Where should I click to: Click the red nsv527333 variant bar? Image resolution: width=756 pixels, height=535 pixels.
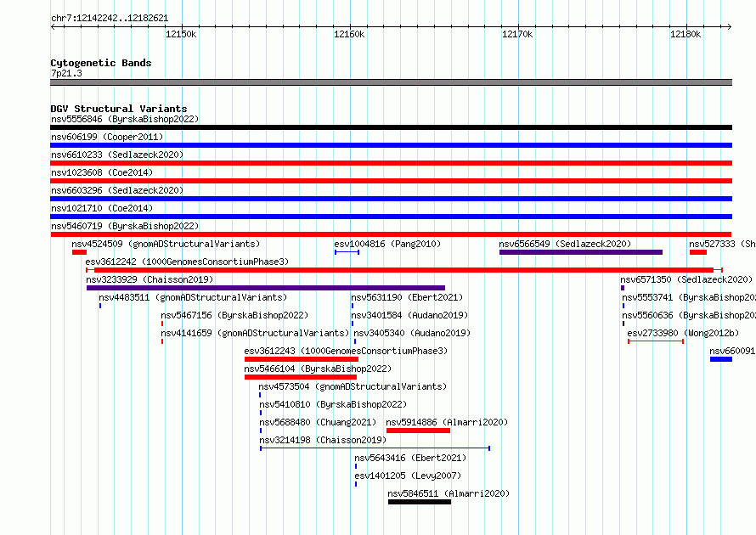point(697,252)
